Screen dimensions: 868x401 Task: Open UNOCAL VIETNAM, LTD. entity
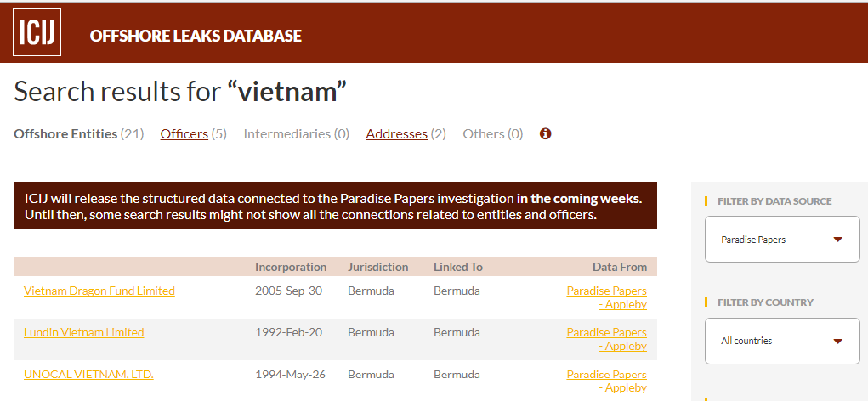(x=88, y=374)
